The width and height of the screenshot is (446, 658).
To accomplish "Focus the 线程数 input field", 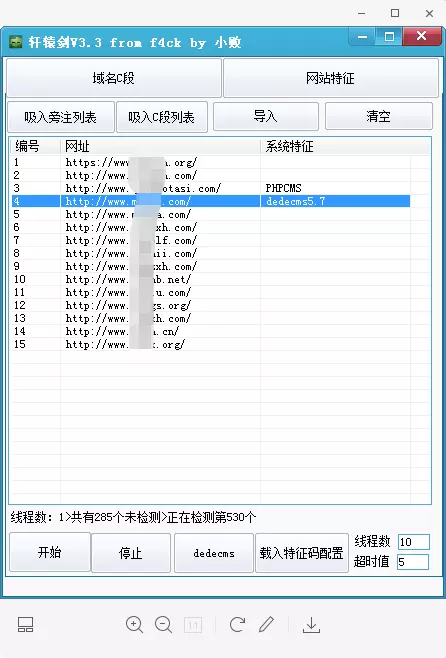I will pos(413,542).
